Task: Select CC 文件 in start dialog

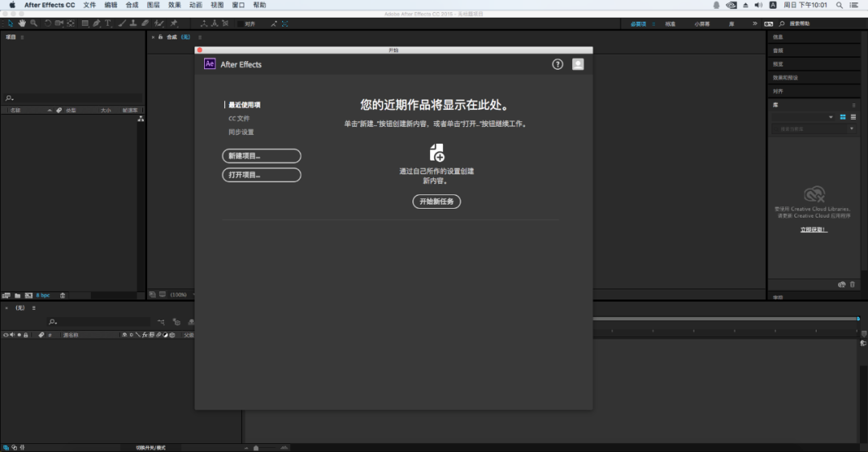Action: [x=240, y=118]
